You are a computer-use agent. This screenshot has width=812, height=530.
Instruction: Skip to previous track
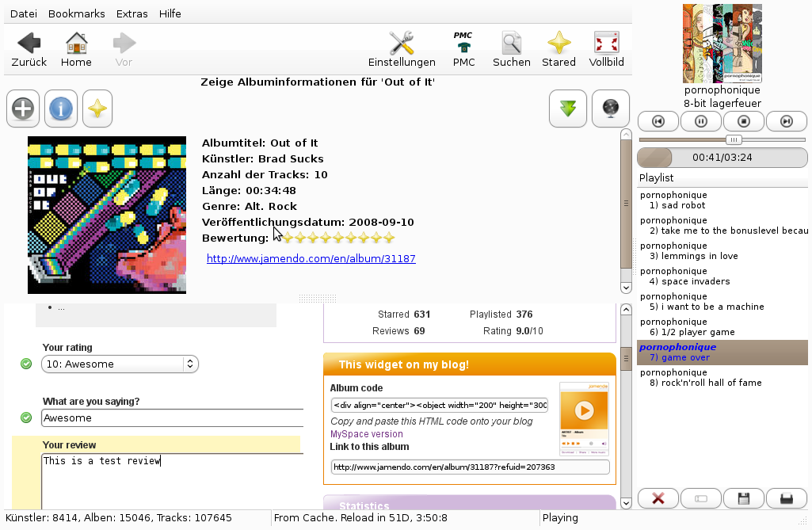tap(658, 121)
